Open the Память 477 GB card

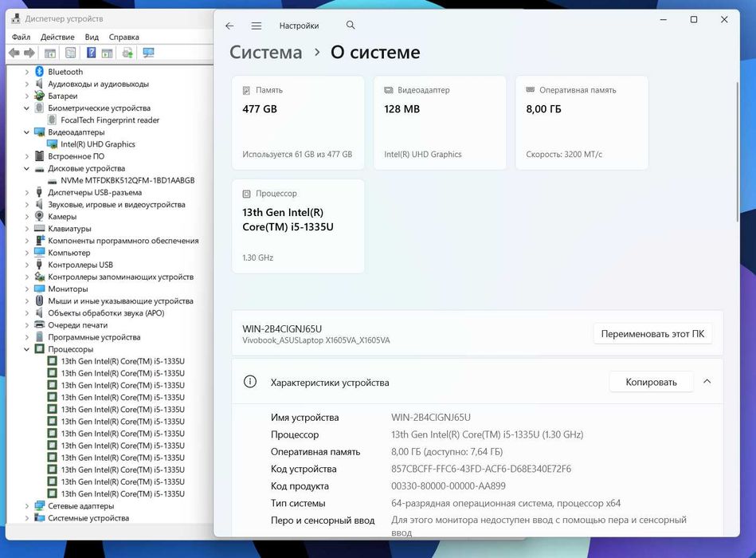[x=298, y=123]
